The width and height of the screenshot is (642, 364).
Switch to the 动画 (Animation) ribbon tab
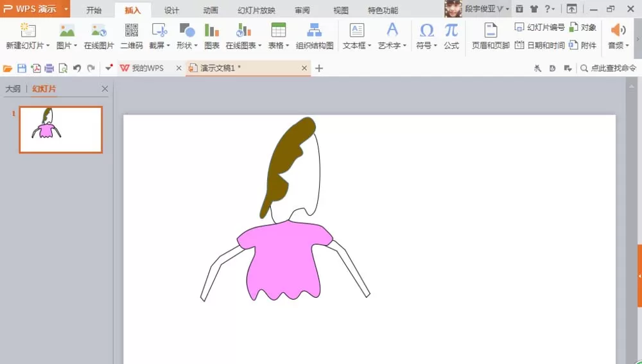coord(211,10)
